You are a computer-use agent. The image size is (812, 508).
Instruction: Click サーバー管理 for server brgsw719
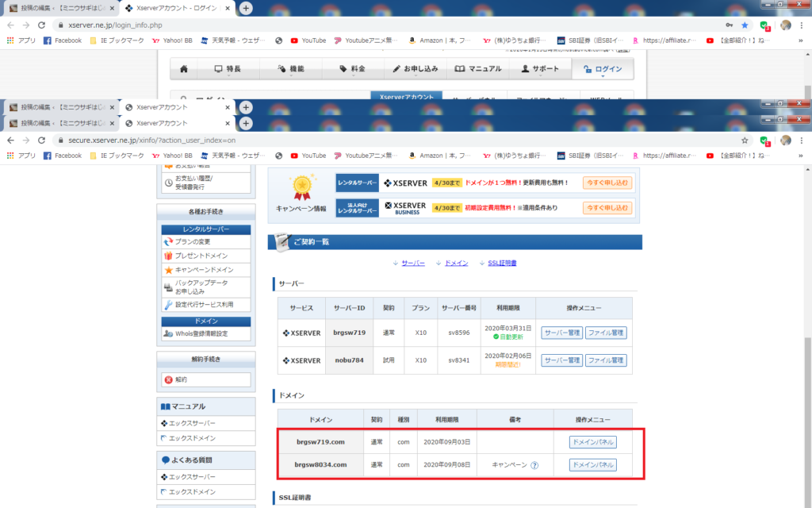point(562,333)
